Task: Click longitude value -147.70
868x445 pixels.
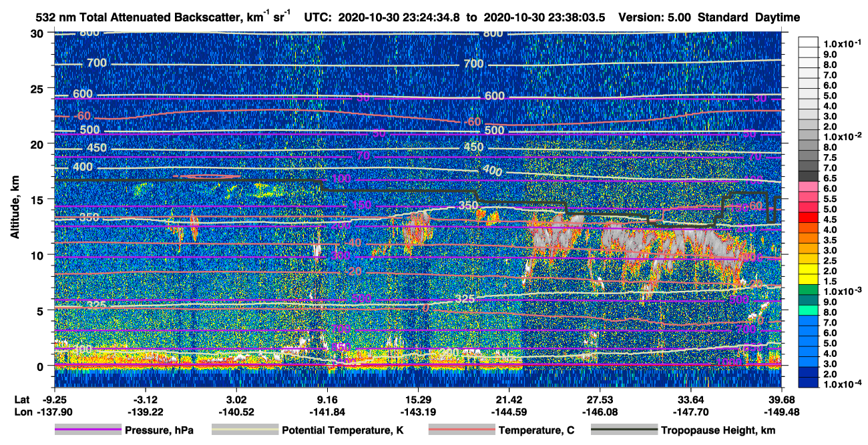Action: [x=690, y=412]
